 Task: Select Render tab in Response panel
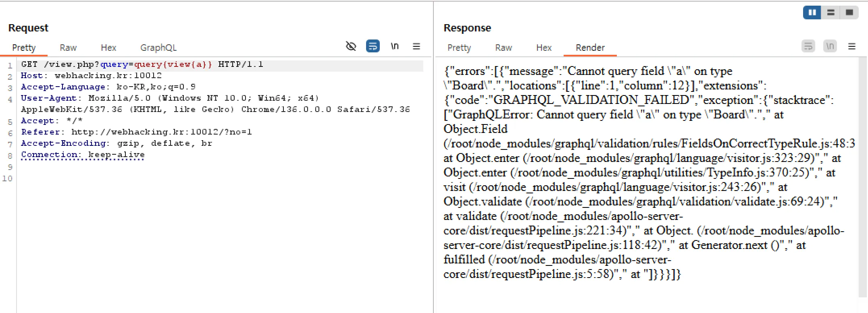(590, 48)
